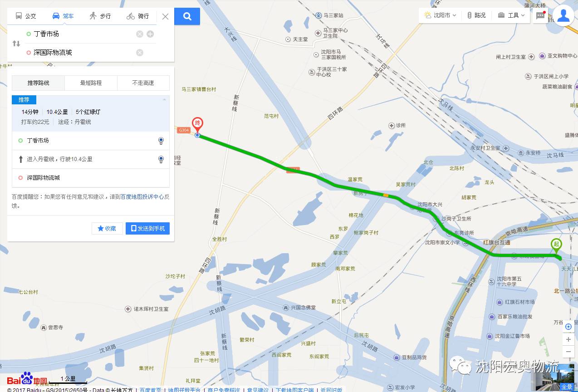Screen dimensions: 578x392
Task: Select 最短路程 route option
Action: [91, 83]
